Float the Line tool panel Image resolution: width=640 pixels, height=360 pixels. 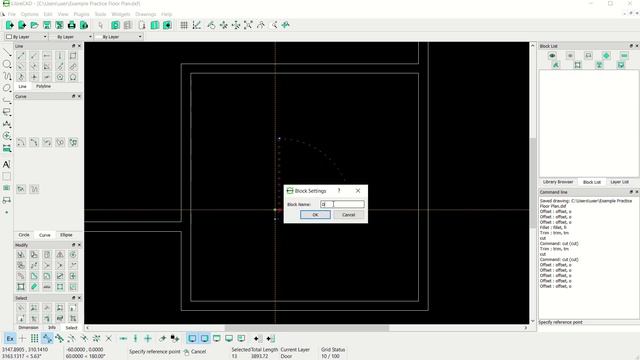(74, 46)
